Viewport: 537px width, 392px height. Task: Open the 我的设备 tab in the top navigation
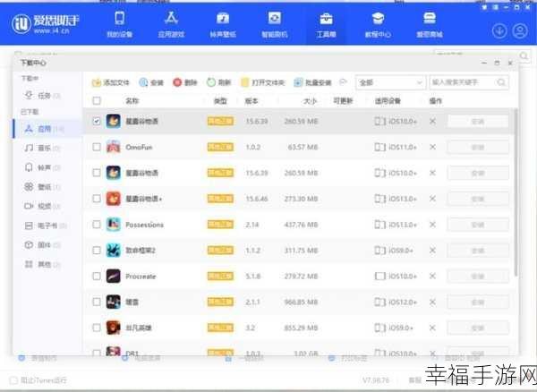120,24
